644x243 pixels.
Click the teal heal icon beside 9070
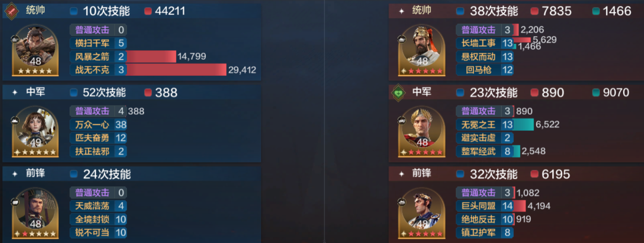(x=596, y=93)
